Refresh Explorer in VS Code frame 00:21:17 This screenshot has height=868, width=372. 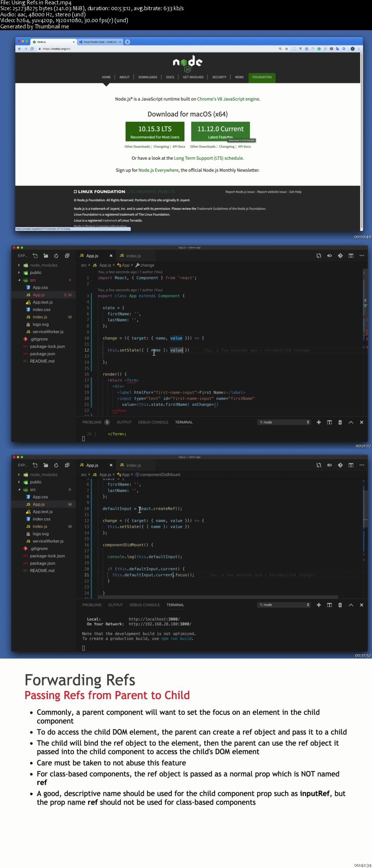tap(56, 256)
